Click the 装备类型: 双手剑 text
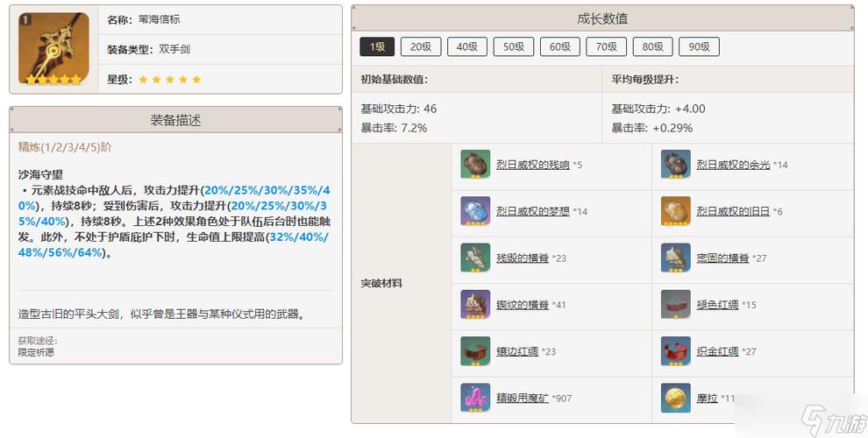 tap(148, 49)
